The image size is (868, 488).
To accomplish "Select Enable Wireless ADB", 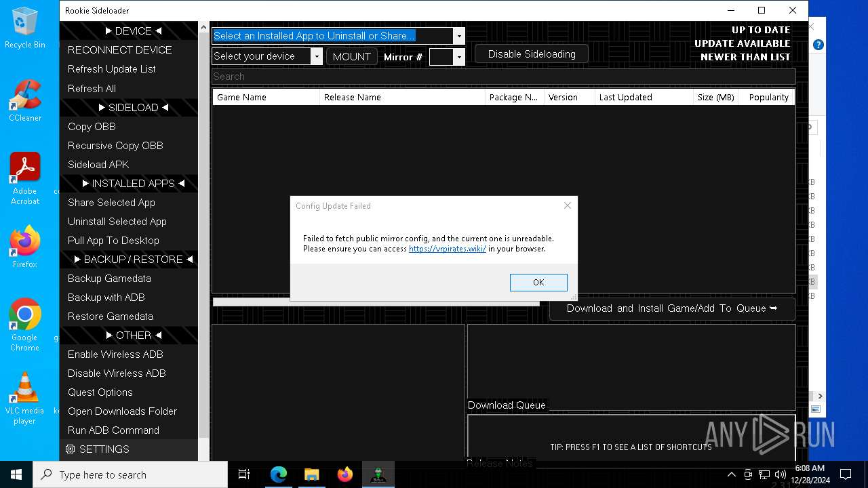I will tap(129, 354).
